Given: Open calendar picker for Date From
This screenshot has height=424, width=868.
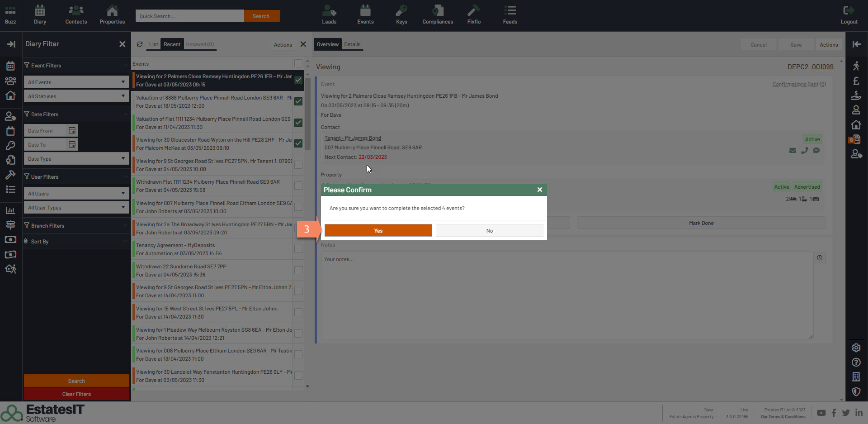Looking at the screenshot, I should tap(72, 130).
